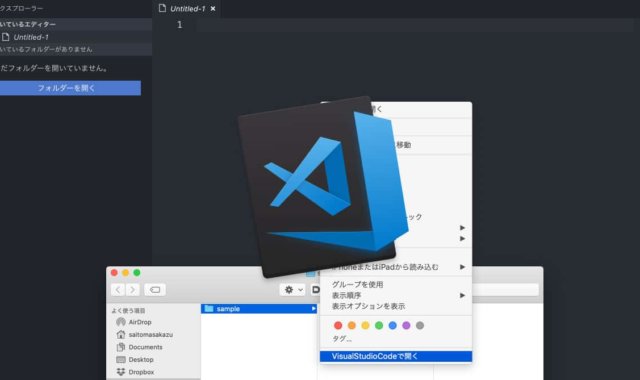
Task: Close the Finder window with red button
Action: click(114, 273)
